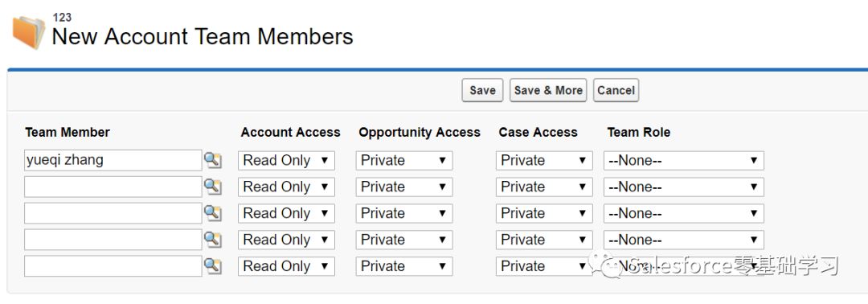The height and width of the screenshot is (304, 868).
Task: Open Team Role dropdown in second row
Action: (684, 187)
